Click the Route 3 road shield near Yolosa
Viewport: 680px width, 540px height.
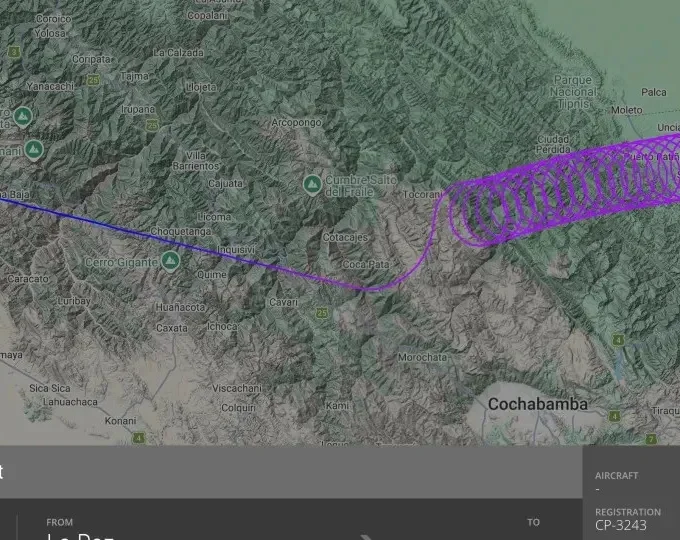[x=14, y=52]
